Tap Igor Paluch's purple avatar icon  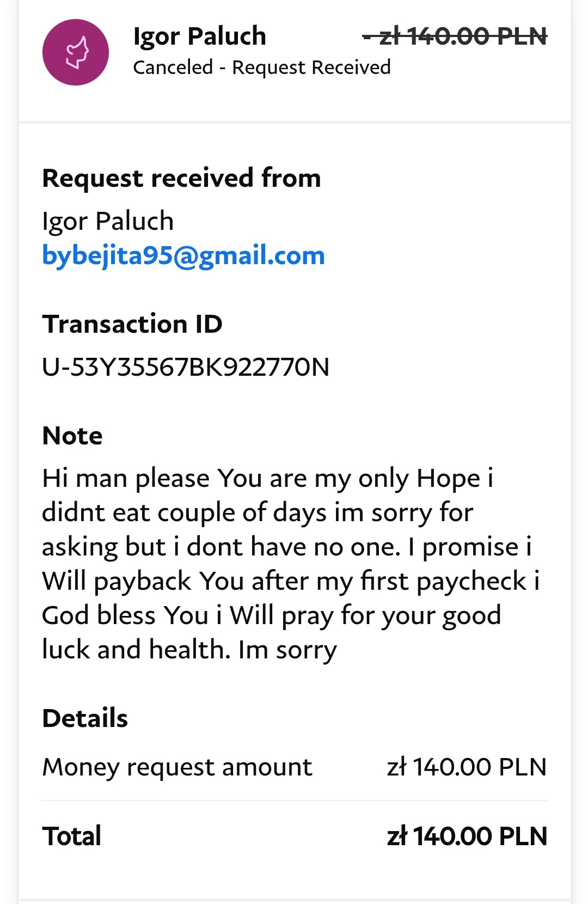point(76,52)
